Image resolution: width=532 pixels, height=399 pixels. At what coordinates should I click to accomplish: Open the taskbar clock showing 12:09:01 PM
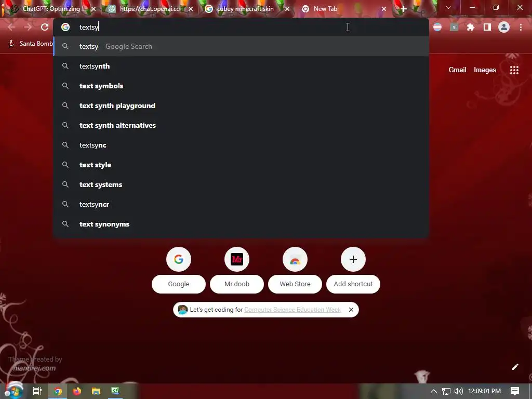(485, 391)
